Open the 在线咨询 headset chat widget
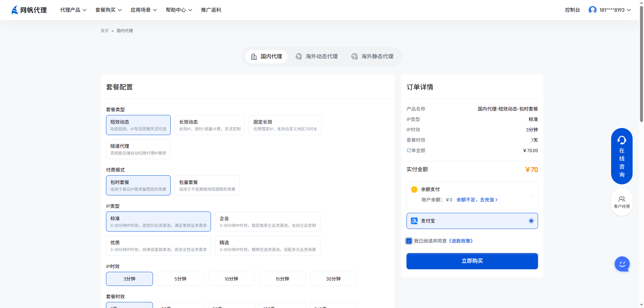Image resolution: width=644 pixels, height=308 pixels. pos(622,156)
